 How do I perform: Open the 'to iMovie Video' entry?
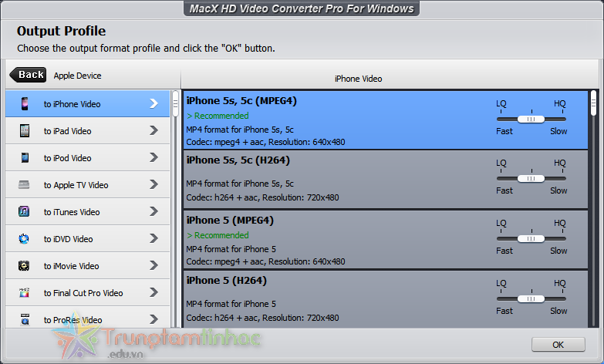tap(87, 265)
